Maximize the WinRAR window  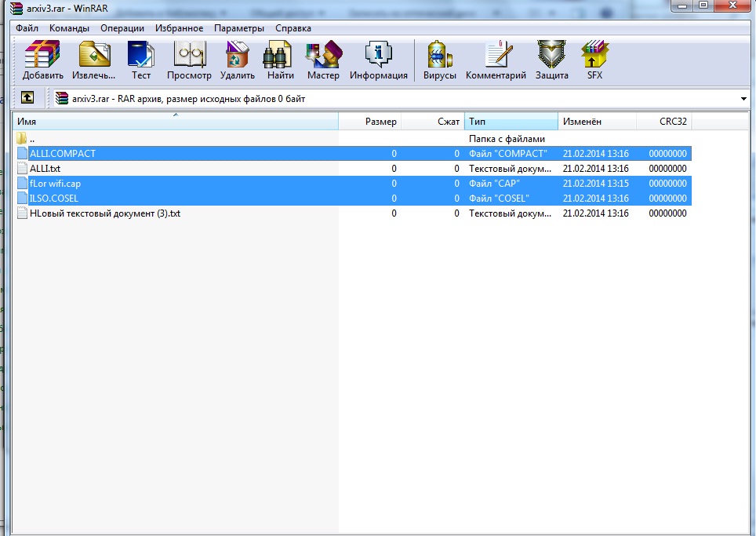click(703, 5)
